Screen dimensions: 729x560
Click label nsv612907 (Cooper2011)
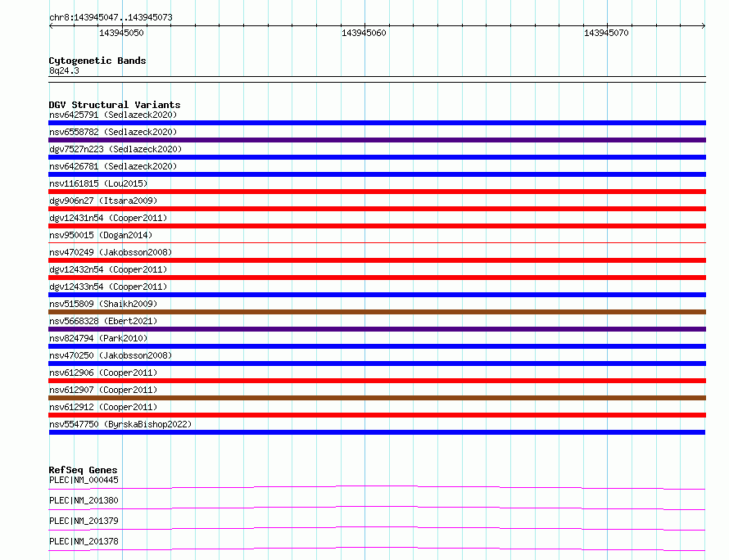click(x=103, y=390)
